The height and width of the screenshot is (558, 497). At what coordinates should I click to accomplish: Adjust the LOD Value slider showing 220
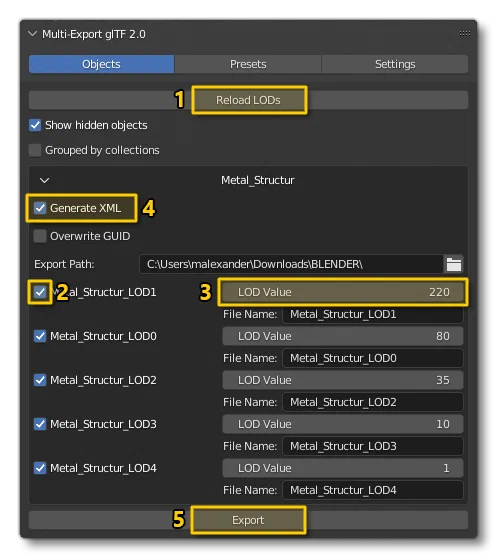click(343, 292)
